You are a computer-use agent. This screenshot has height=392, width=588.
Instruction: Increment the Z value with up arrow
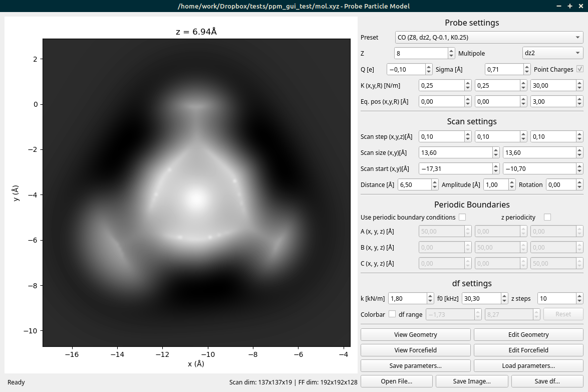451,50
